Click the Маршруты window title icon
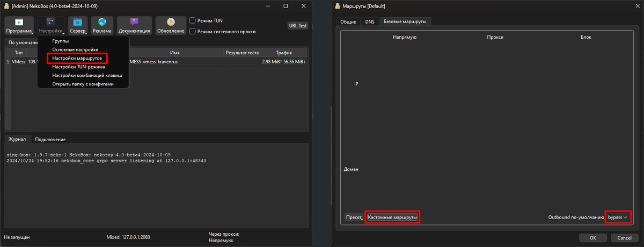644x247 pixels. (337, 6)
